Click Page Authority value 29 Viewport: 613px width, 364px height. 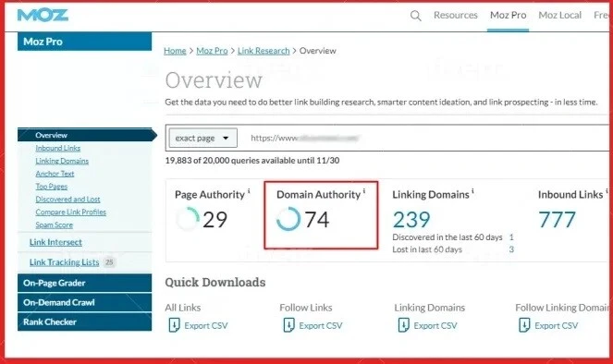click(215, 219)
